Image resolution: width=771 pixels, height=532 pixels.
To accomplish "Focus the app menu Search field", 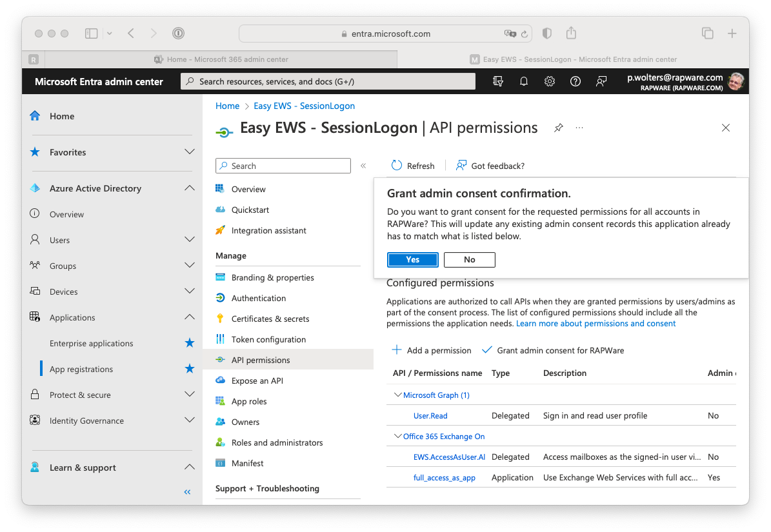I will point(283,166).
